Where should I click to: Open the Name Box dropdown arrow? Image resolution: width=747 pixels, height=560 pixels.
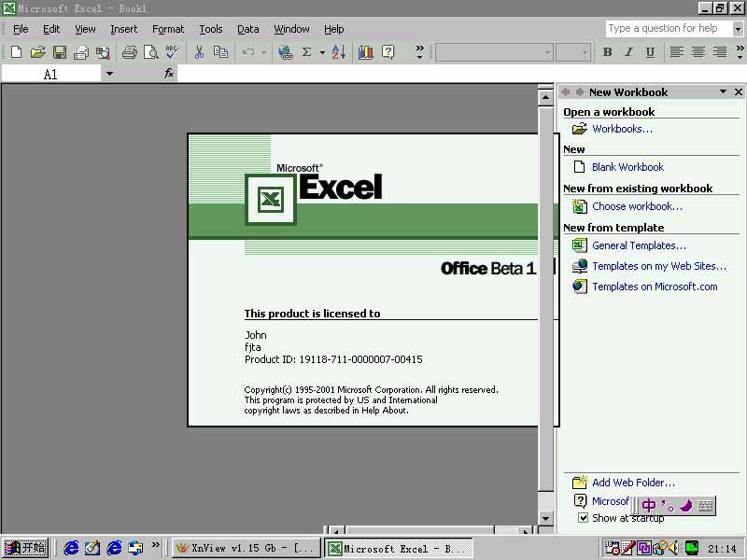coord(109,74)
